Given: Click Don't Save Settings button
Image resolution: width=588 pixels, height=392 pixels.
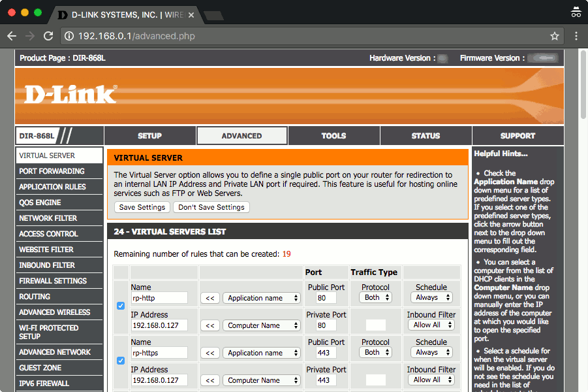Looking at the screenshot, I should coord(211,207).
